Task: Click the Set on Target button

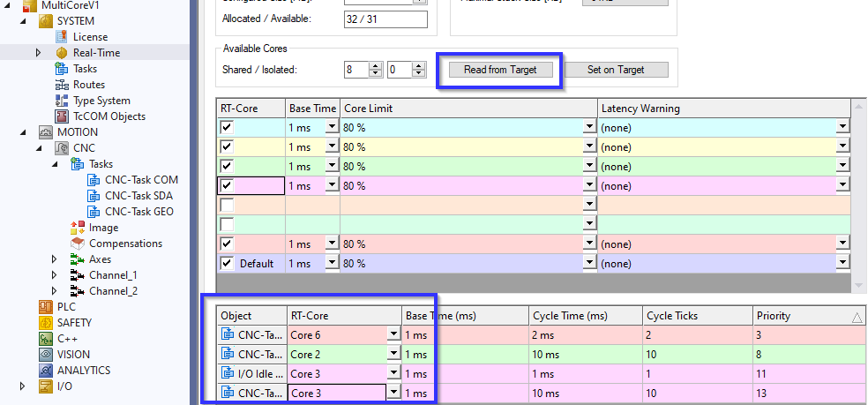Action: click(616, 70)
